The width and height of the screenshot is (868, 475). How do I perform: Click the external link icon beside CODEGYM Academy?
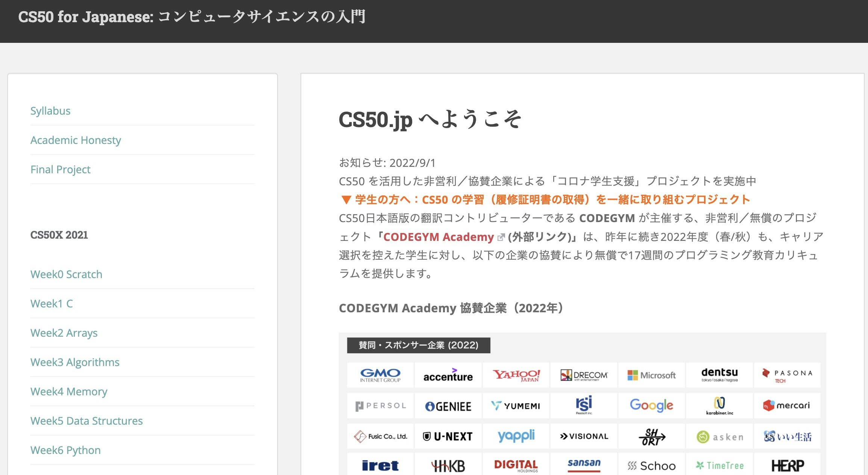[500, 237]
